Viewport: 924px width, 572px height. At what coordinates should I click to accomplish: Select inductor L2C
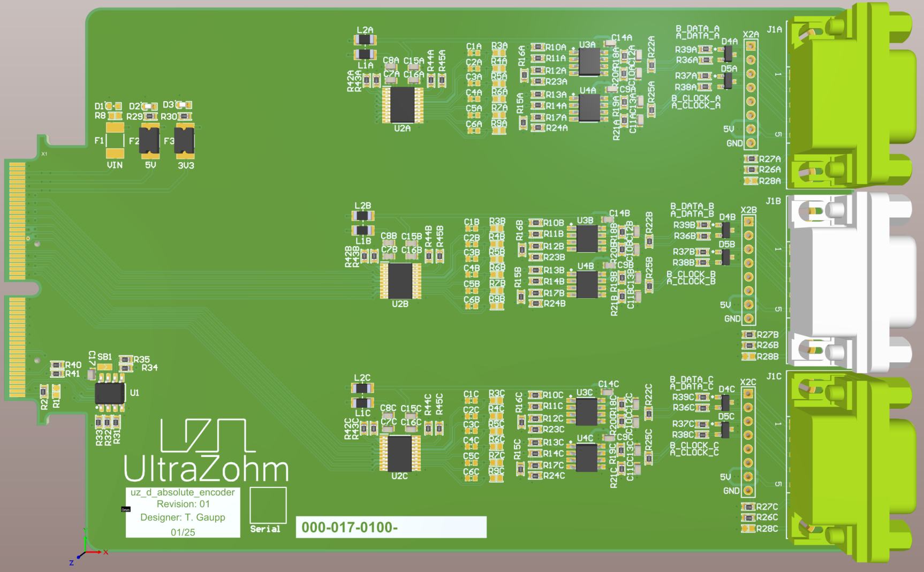coord(362,388)
